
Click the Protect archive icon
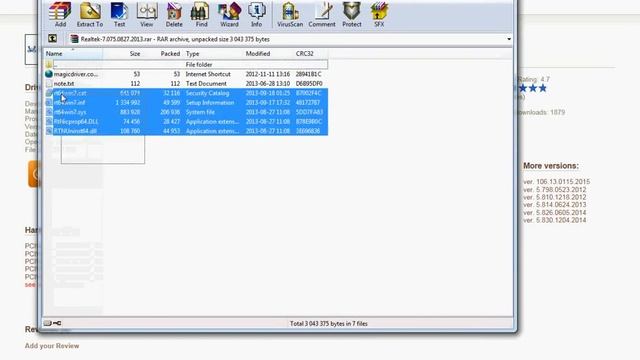351,14
